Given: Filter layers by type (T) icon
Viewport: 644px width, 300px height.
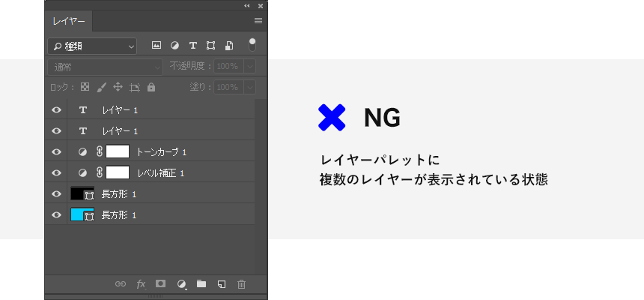Looking at the screenshot, I should click(192, 46).
